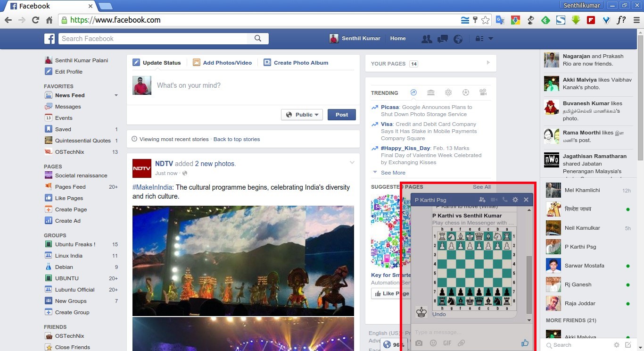Send a photo via chat camera icon
This screenshot has width=644, height=351.
(x=419, y=343)
